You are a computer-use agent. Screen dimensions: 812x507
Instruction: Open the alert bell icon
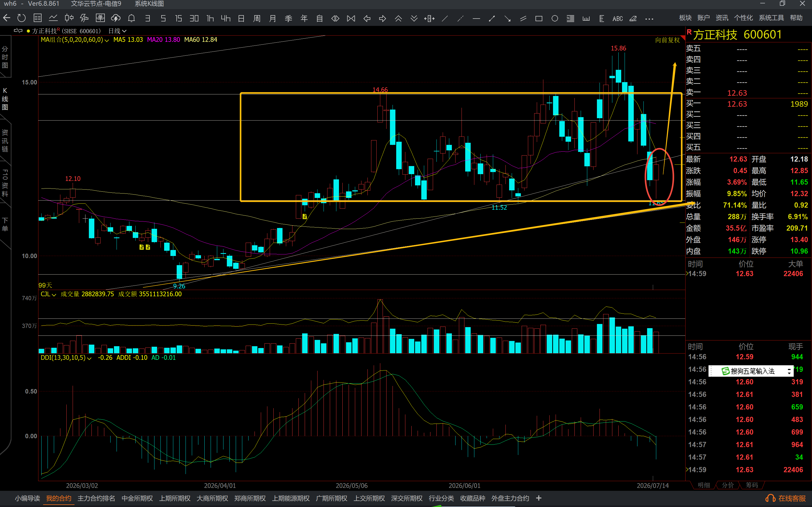tap(131, 18)
